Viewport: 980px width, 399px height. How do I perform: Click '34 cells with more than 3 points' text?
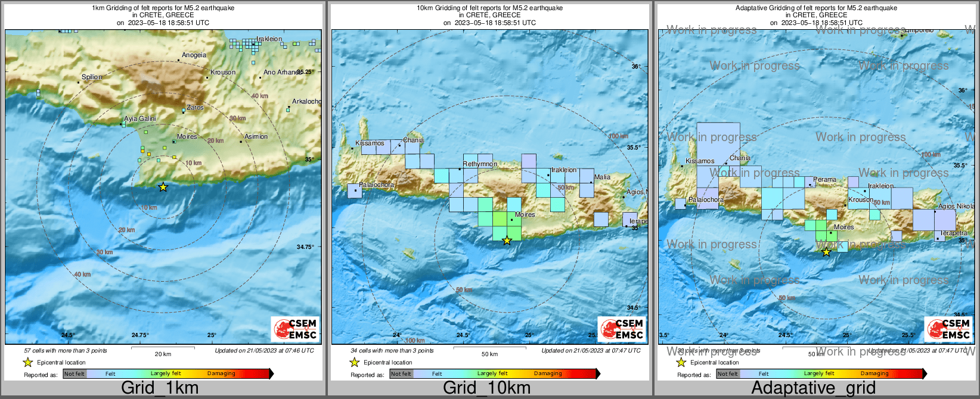392,350
